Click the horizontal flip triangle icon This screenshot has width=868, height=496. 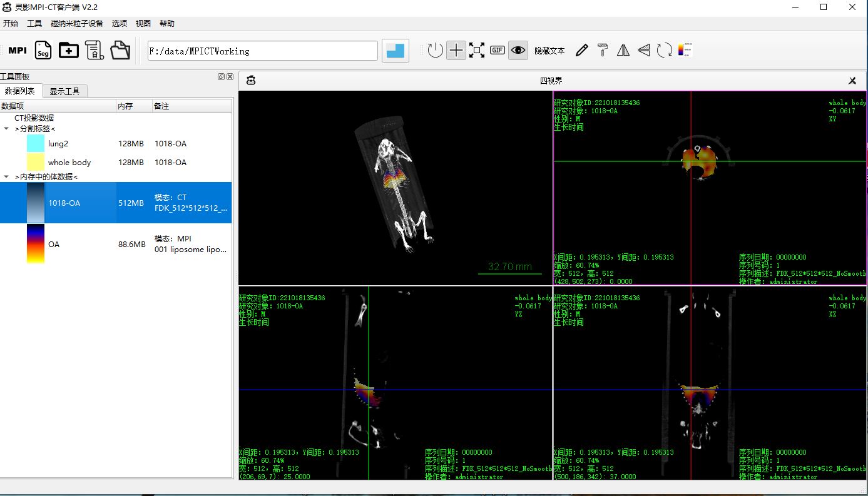[x=623, y=50]
